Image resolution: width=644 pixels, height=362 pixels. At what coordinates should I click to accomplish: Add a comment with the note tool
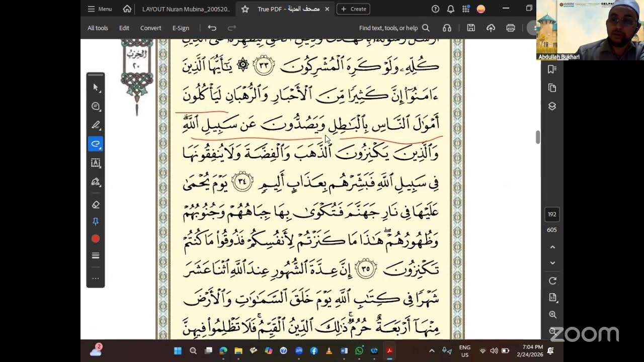tap(96, 106)
